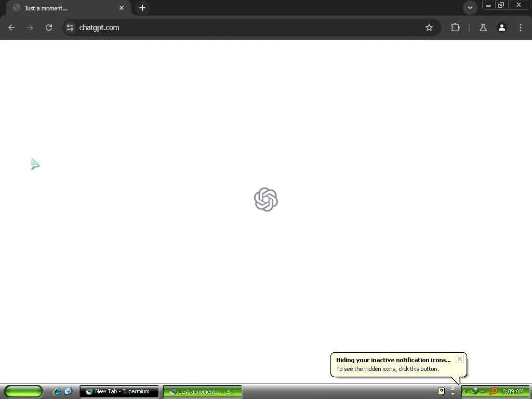The height and width of the screenshot is (399, 532).
Task: Expand the tab search dropdown
Action: (470, 8)
